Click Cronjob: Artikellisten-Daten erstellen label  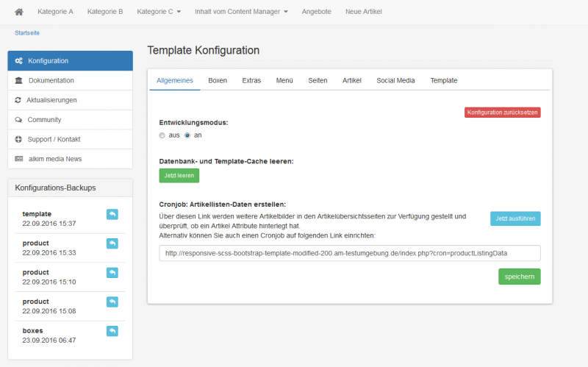click(223, 204)
